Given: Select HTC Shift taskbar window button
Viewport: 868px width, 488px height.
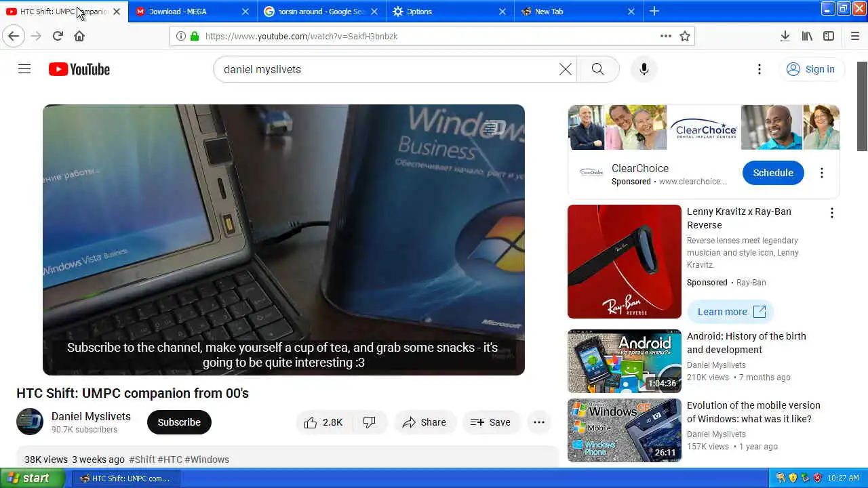Looking at the screenshot, I should point(125,478).
